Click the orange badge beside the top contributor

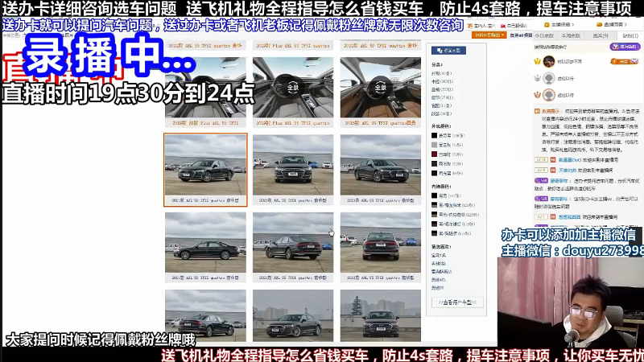(623, 62)
